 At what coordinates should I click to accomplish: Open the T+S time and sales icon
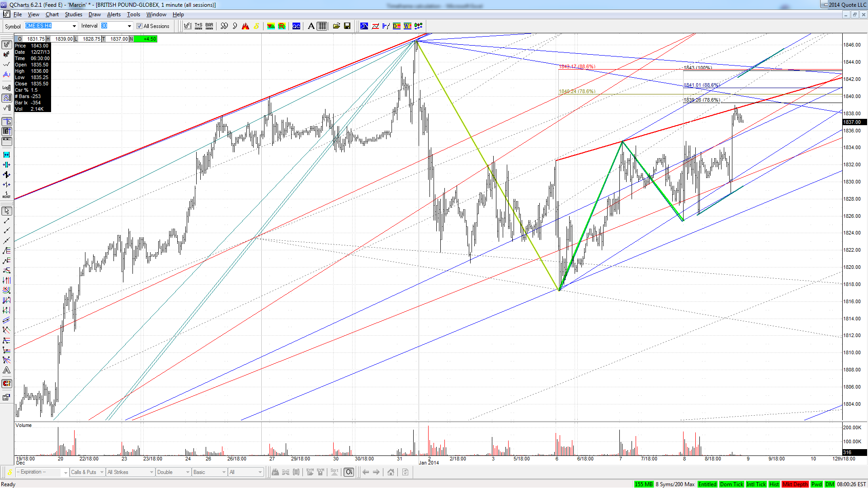click(x=198, y=26)
